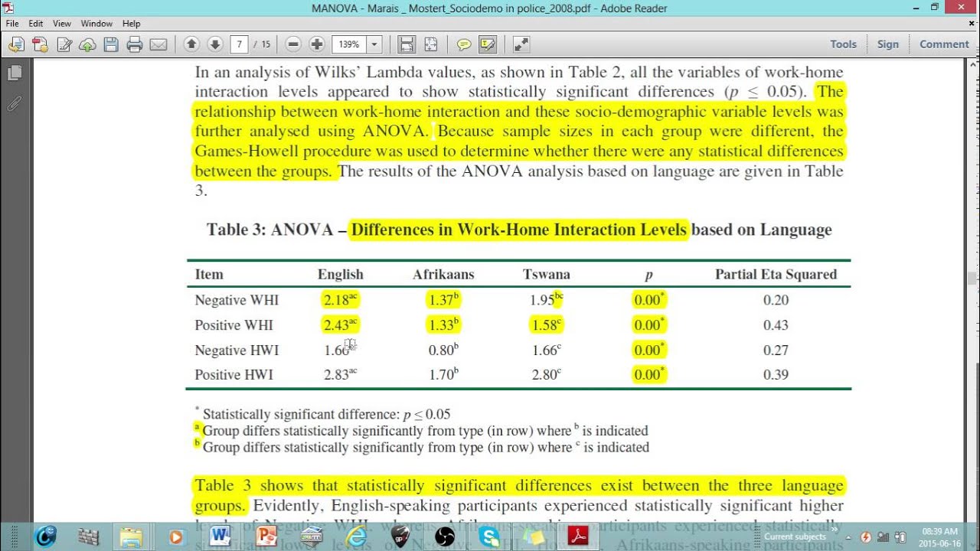The height and width of the screenshot is (551, 980).
Task: Select the Sticky Note comment tool
Action: point(464,44)
